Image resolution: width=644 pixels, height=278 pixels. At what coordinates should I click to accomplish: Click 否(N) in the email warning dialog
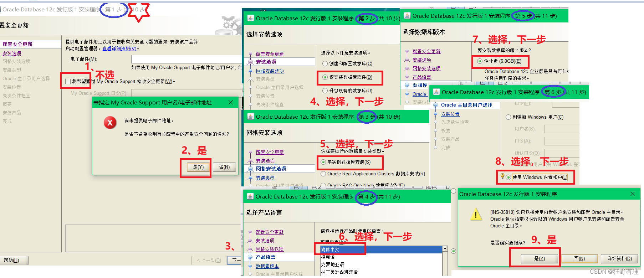tap(224, 167)
